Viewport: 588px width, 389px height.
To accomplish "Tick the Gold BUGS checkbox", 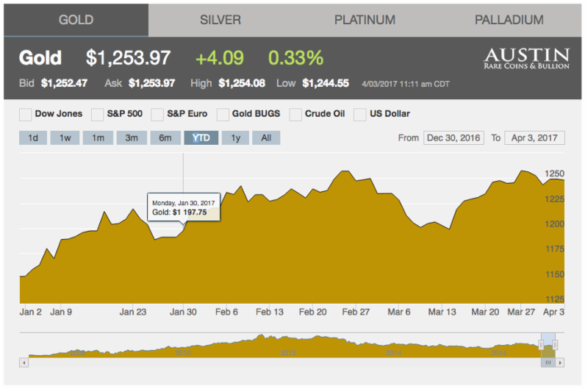I will tap(222, 115).
